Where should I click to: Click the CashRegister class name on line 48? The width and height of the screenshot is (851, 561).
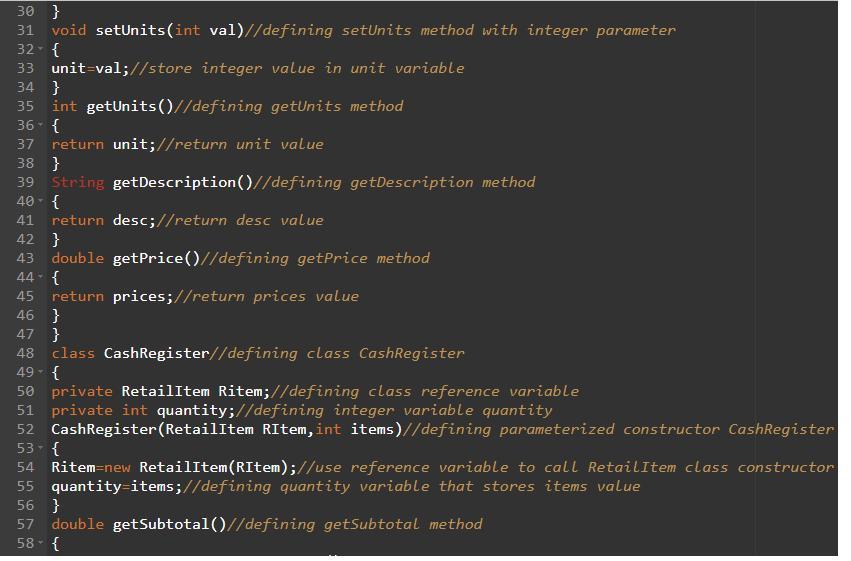click(x=156, y=353)
